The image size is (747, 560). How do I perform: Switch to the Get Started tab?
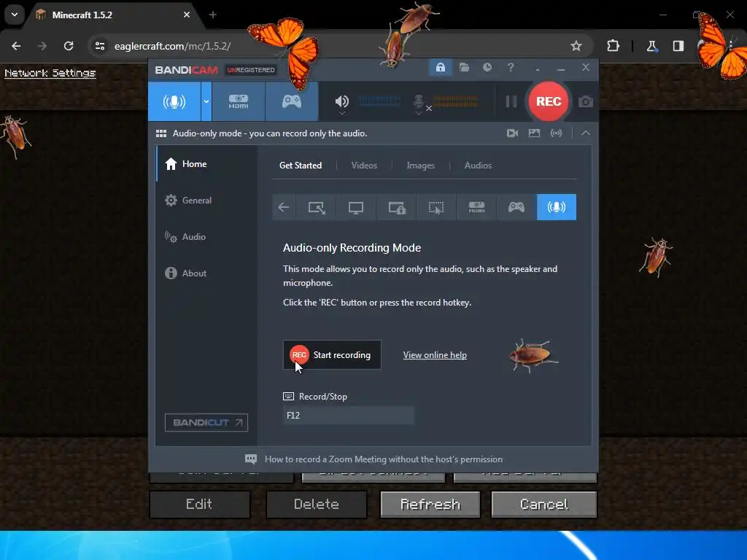(x=300, y=166)
